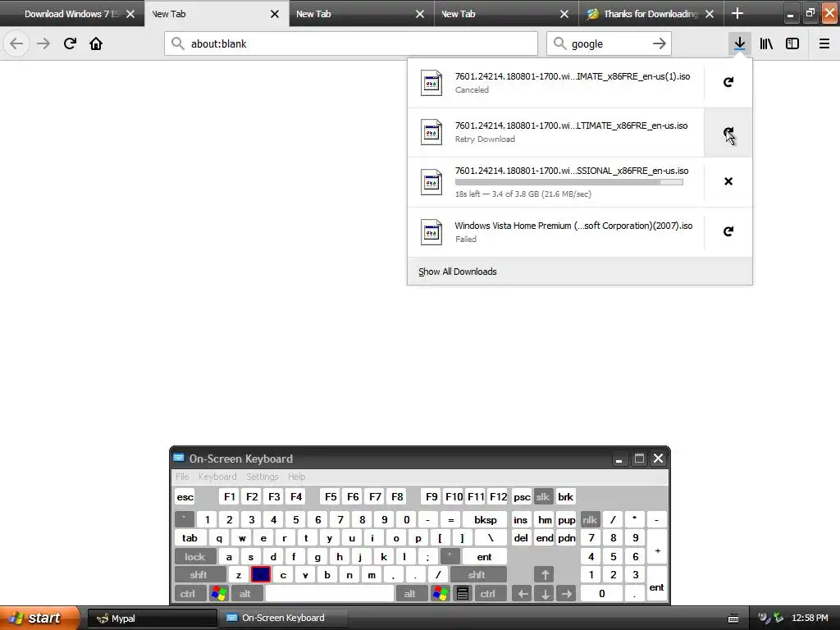840x630 pixels.
Task: Click the highlighted x key on keyboard
Action: 261,575
